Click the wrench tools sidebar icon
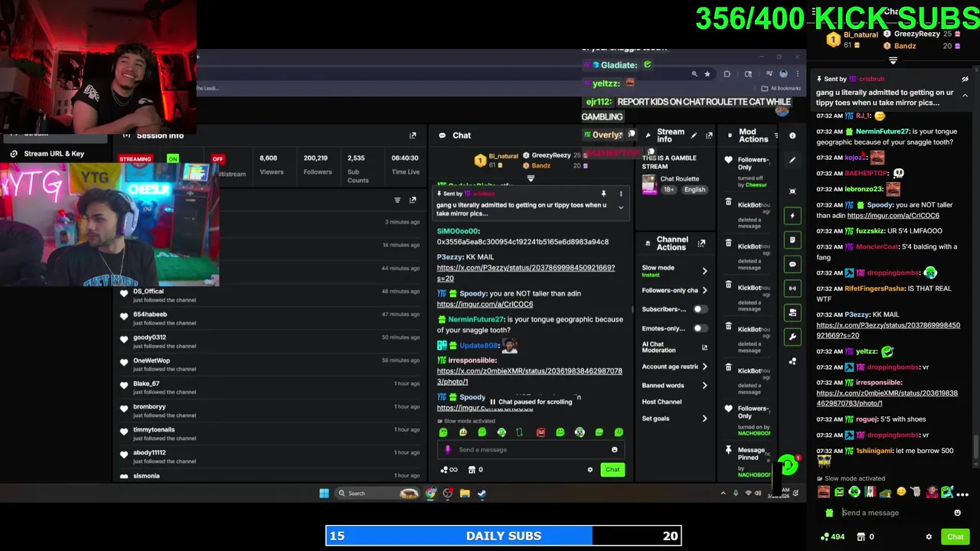The image size is (980, 551). pos(792,337)
